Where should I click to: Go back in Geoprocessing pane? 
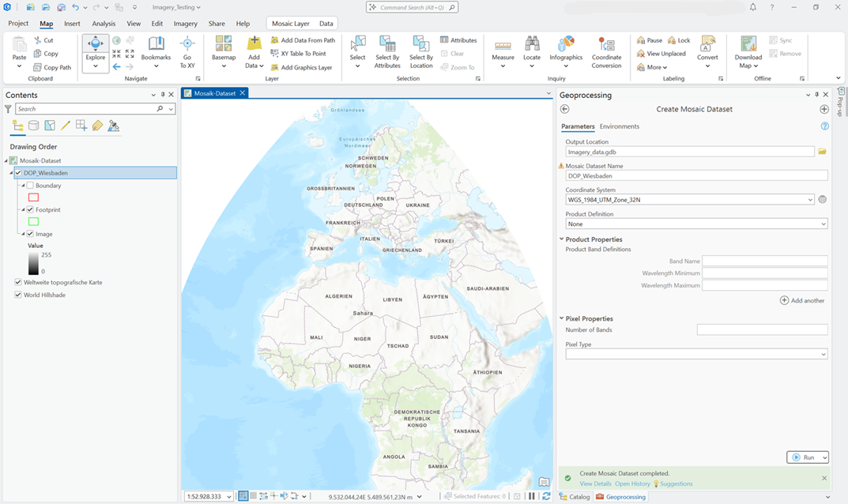(x=564, y=109)
